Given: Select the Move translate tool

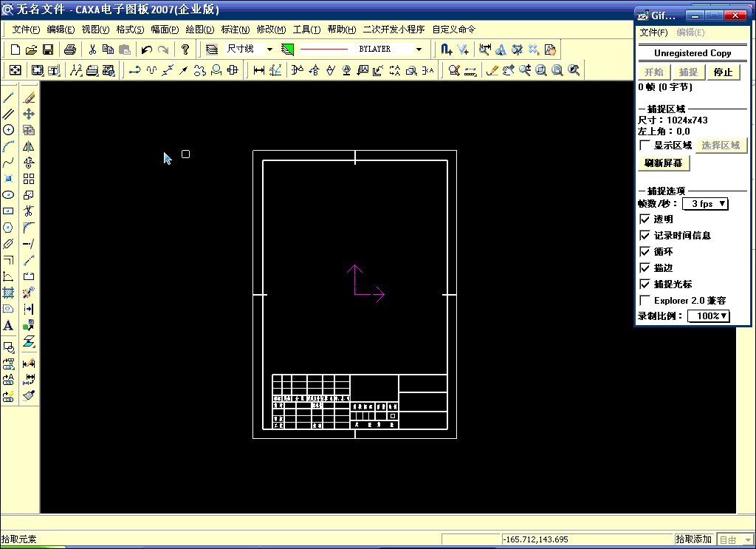Looking at the screenshot, I should coord(29,114).
